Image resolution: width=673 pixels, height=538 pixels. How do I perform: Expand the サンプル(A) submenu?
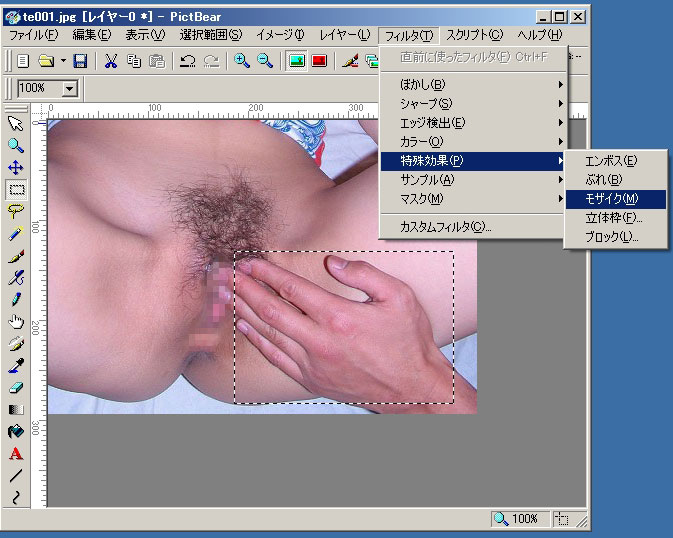pos(473,179)
